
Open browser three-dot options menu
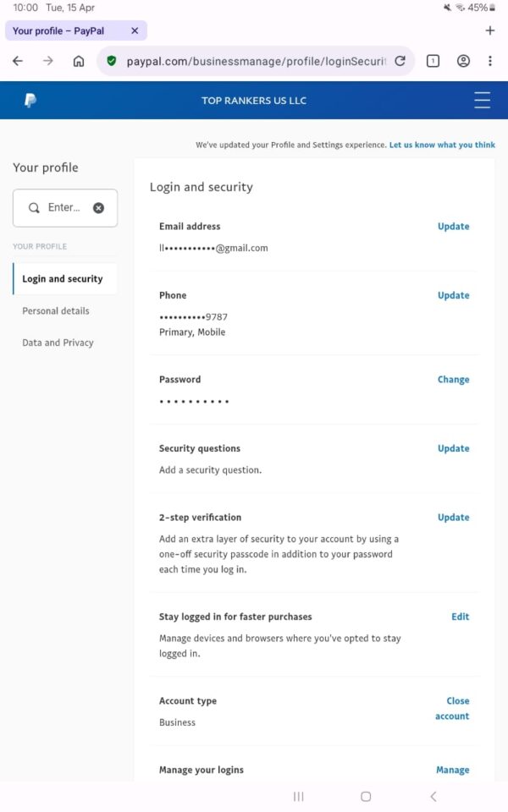pyautogui.click(x=489, y=61)
